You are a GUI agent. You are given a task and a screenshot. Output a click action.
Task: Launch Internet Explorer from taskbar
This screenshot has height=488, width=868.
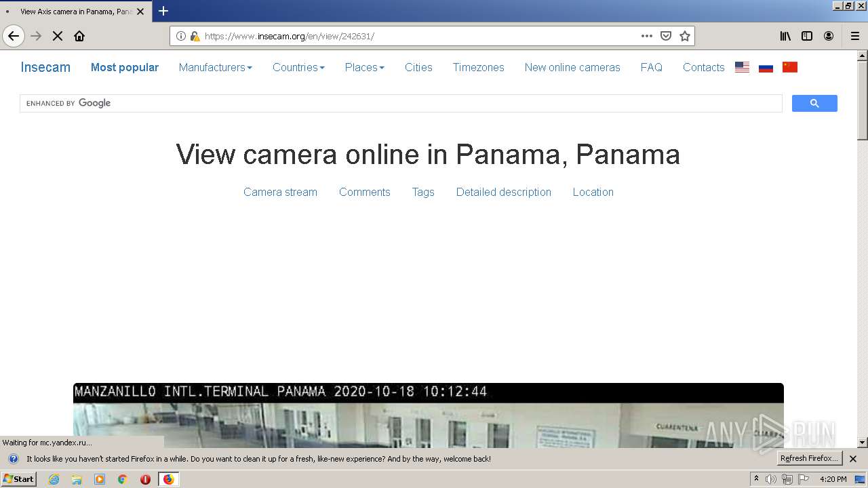pyautogui.click(x=54, y=479)
